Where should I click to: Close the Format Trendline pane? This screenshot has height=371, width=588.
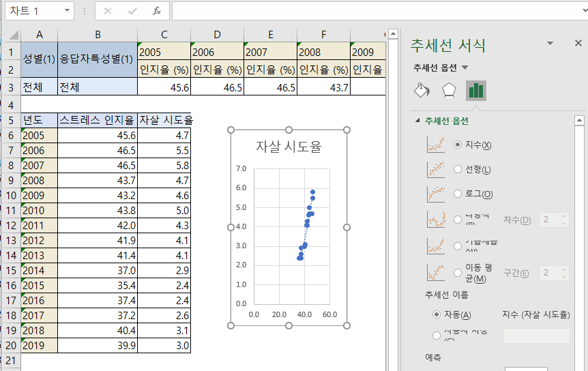578,43
